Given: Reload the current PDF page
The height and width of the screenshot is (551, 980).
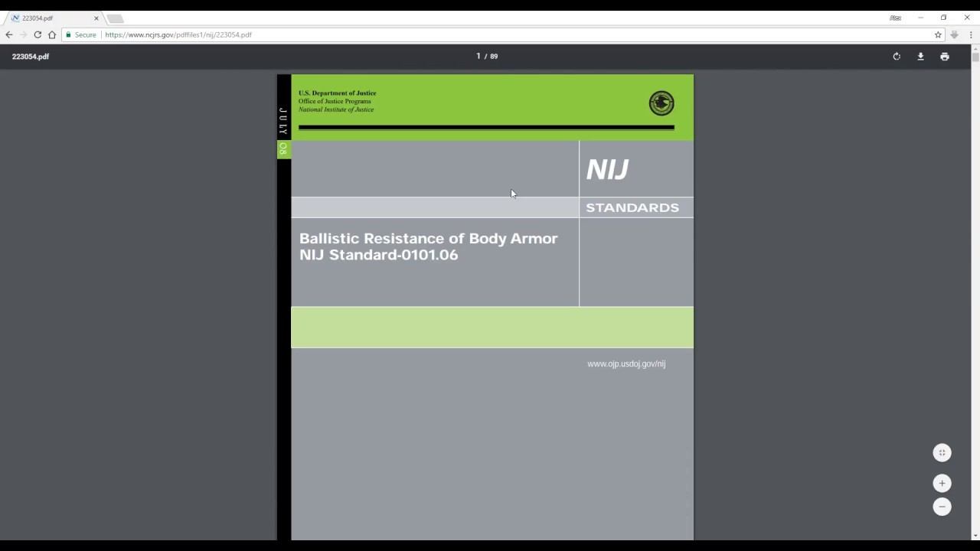Looking at the screenshot, I should (38, 34).
